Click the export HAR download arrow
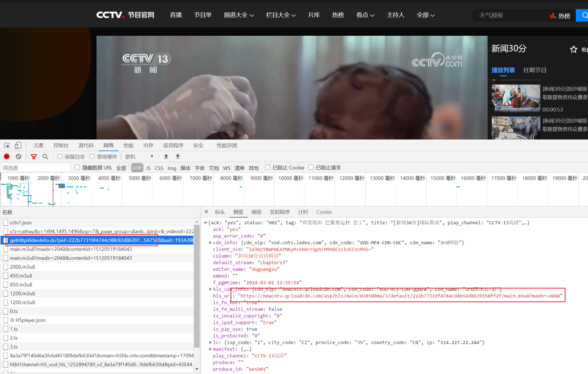588x374 pixels. (x=178, y=156)
